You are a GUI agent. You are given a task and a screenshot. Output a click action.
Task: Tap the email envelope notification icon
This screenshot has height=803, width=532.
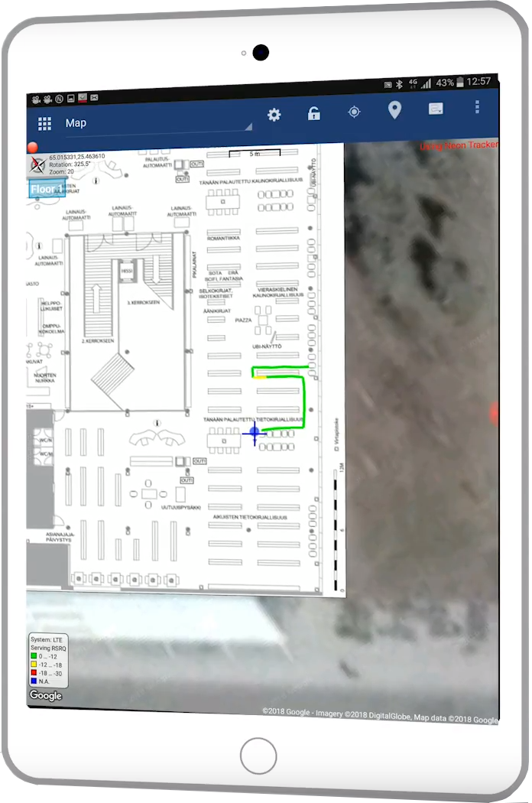tap(94, 97)
